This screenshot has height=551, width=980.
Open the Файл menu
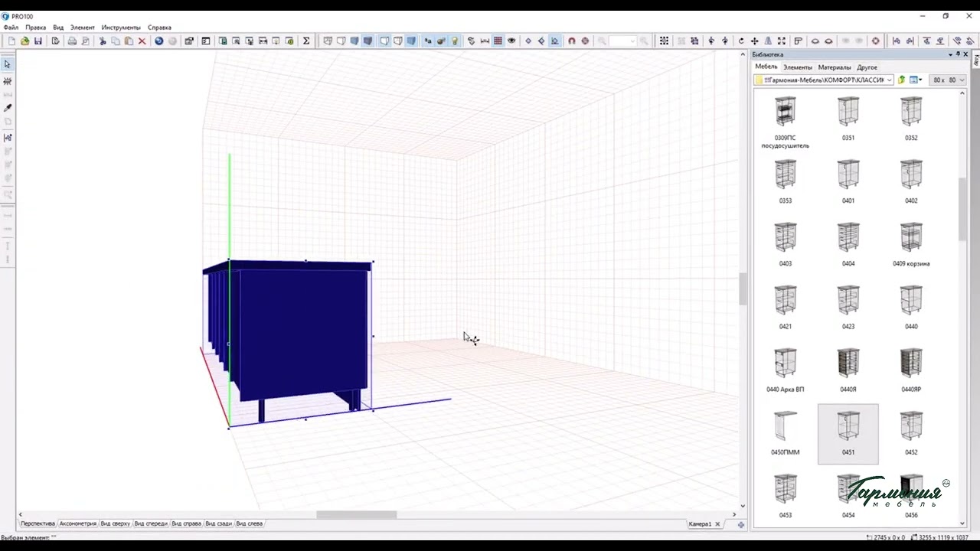[11, 28]
